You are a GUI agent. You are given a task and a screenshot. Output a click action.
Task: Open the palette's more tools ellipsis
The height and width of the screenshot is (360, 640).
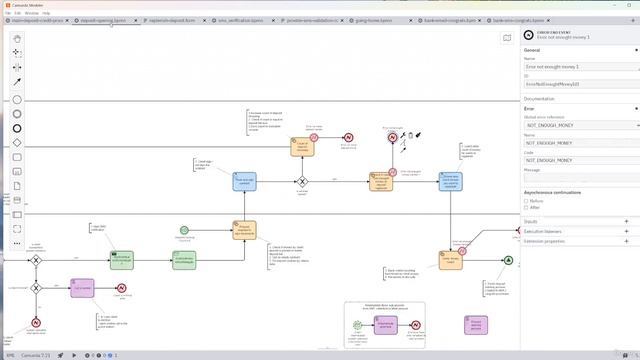click(x=17, y=244)
